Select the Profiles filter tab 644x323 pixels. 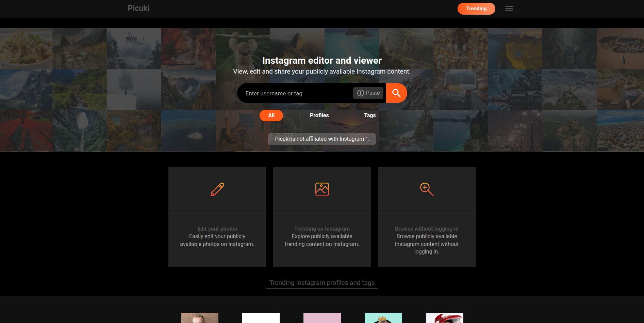[319, 116]
